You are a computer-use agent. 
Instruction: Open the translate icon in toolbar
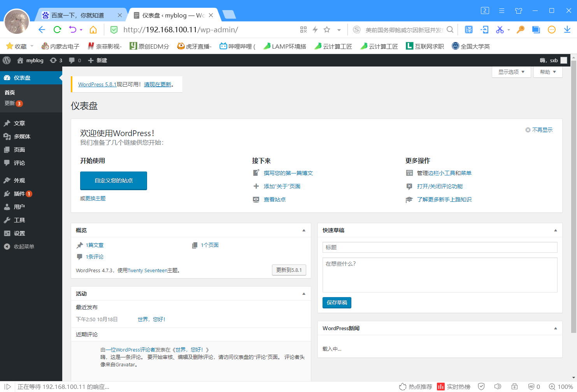coord(469,30)
